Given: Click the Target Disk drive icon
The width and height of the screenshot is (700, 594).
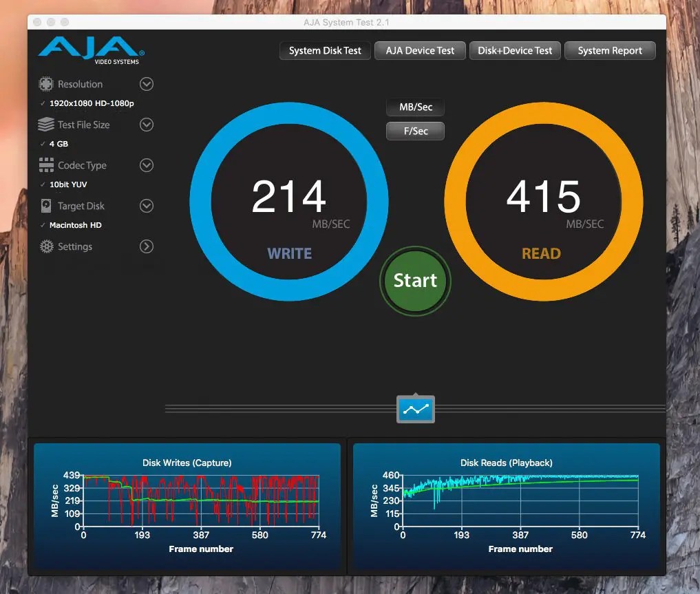Looking at the screenshot, I should point(46,206).
